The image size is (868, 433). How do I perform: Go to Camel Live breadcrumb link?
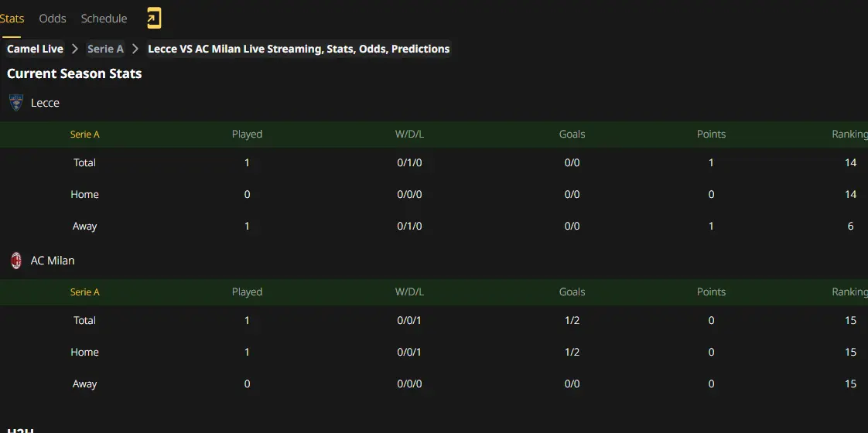coord(36,49)
